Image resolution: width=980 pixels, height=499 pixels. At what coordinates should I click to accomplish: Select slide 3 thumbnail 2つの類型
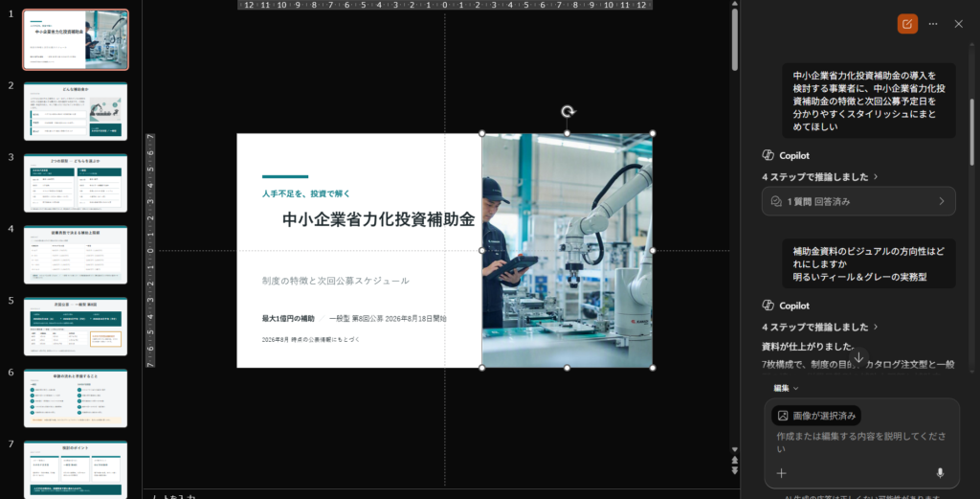point(76,183)
